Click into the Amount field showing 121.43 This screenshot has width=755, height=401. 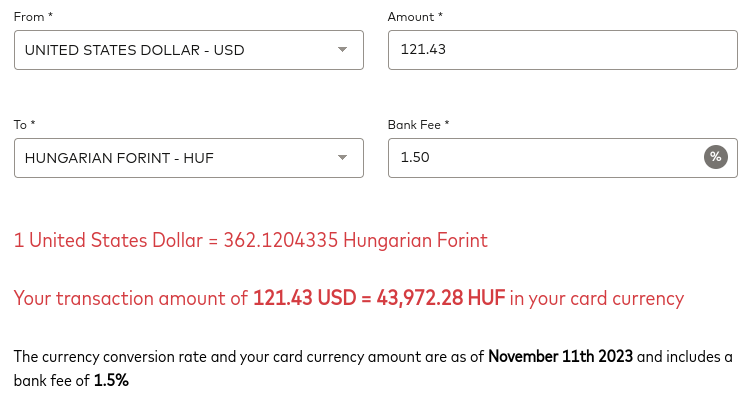point(562,50)
